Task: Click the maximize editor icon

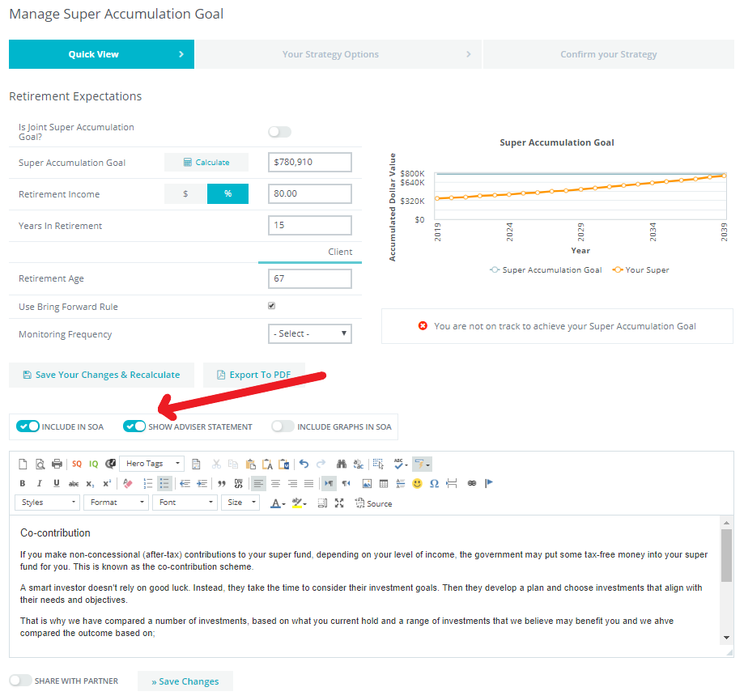Action: 339,503
